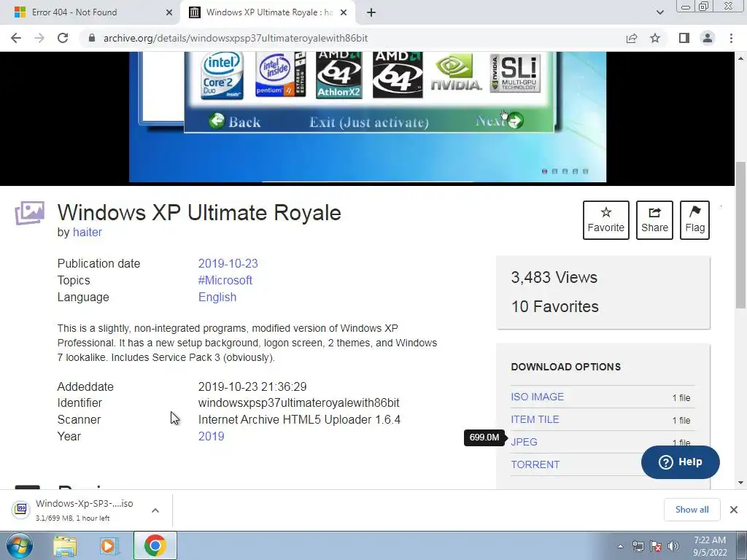Share this page icon in address bar
Image resolution: width=747 pixels, height=560 pixels.
pos(632,38)
